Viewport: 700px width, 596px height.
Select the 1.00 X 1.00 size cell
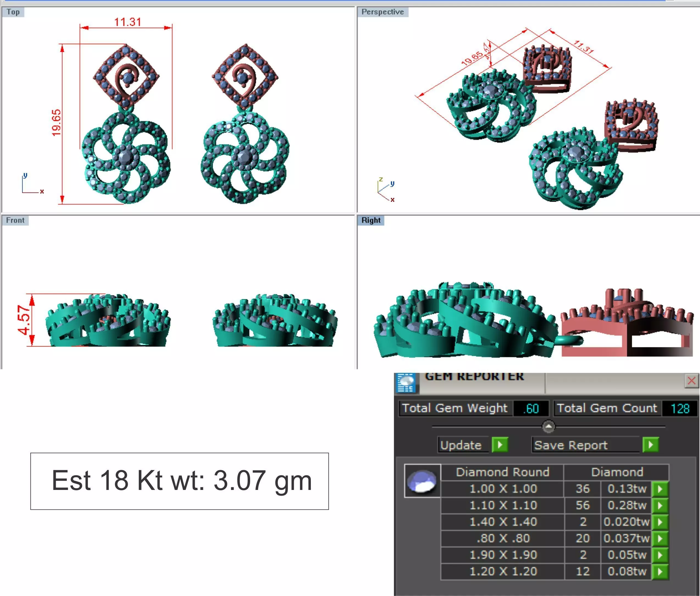(502, 489)
